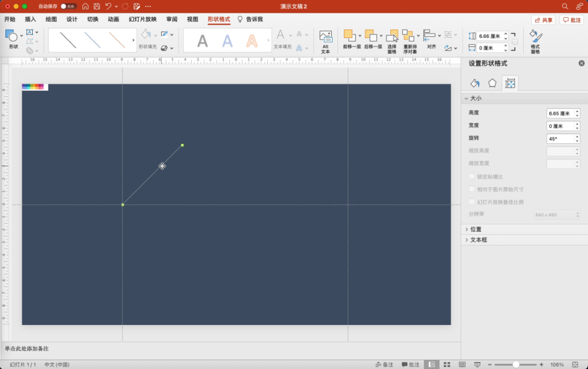
Task: Apply the blue line style preset
Action: (93, 40)
